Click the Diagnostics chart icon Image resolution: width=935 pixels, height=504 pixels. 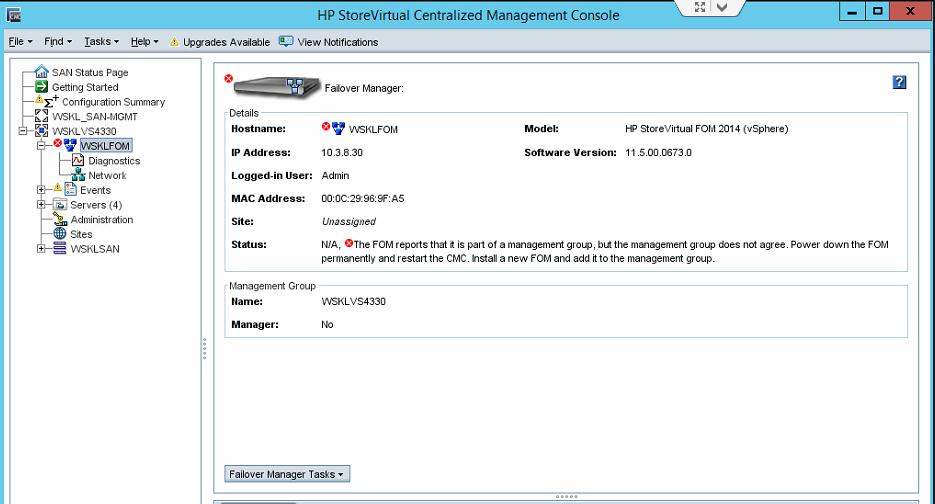pyautogui.click(x=78, y=160)
